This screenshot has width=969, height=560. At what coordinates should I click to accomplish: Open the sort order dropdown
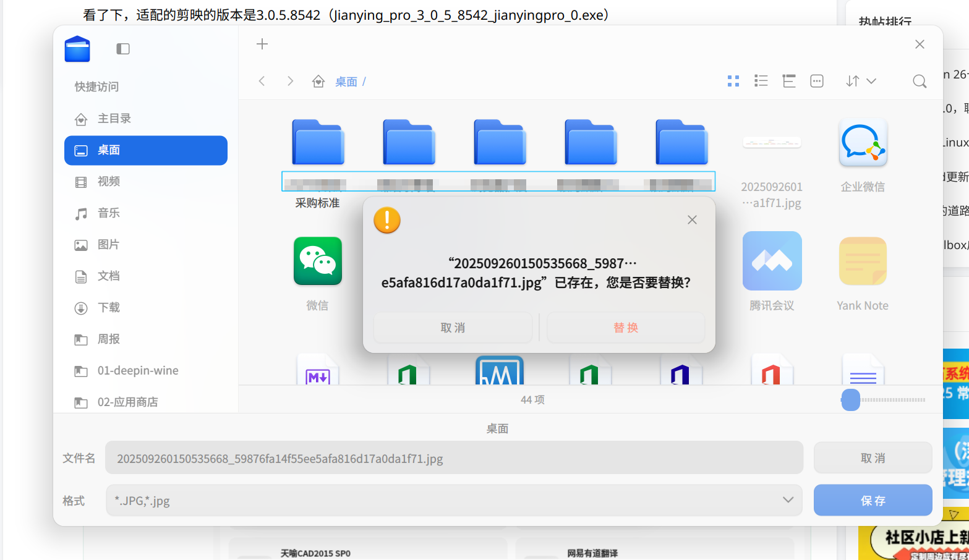point(861,81)
